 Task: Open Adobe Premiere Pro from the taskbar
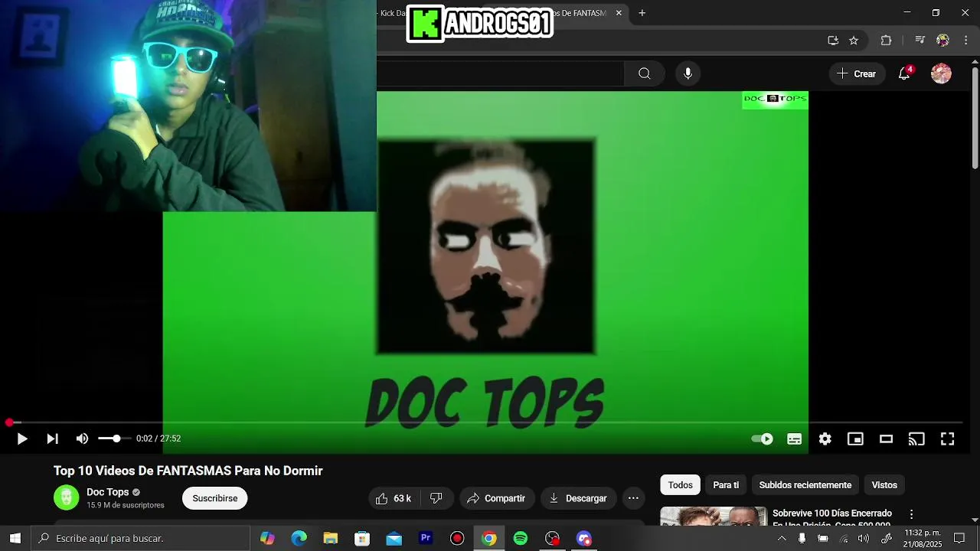[426, 538]
